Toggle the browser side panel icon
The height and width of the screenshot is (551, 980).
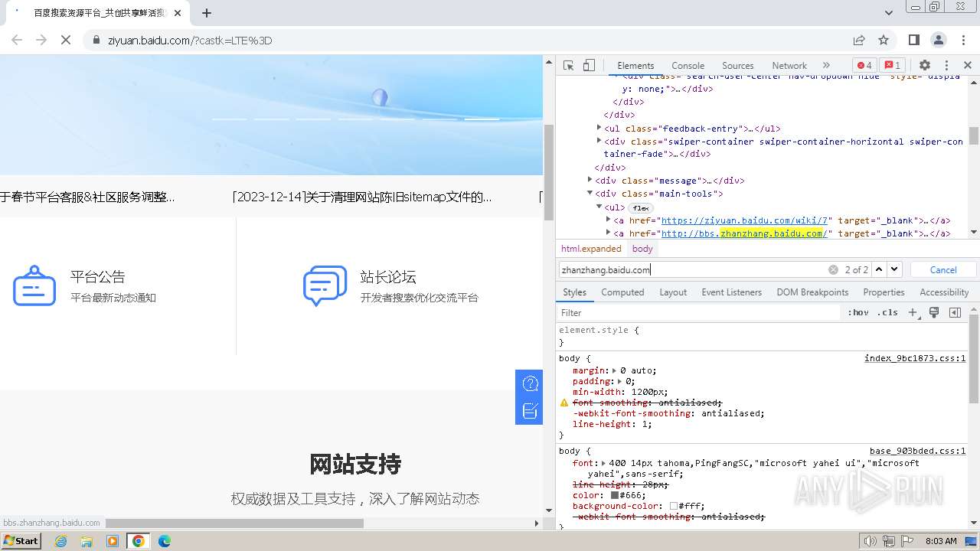coord(914,40)
